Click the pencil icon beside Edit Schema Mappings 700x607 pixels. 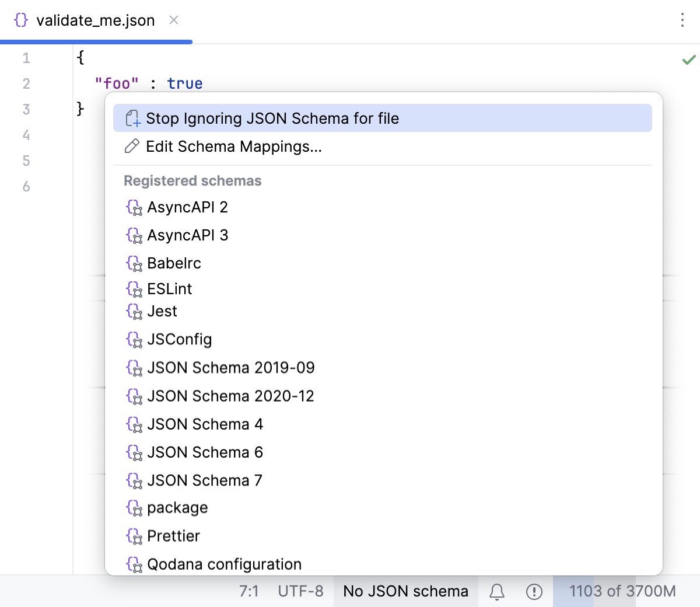pos(131,146)
